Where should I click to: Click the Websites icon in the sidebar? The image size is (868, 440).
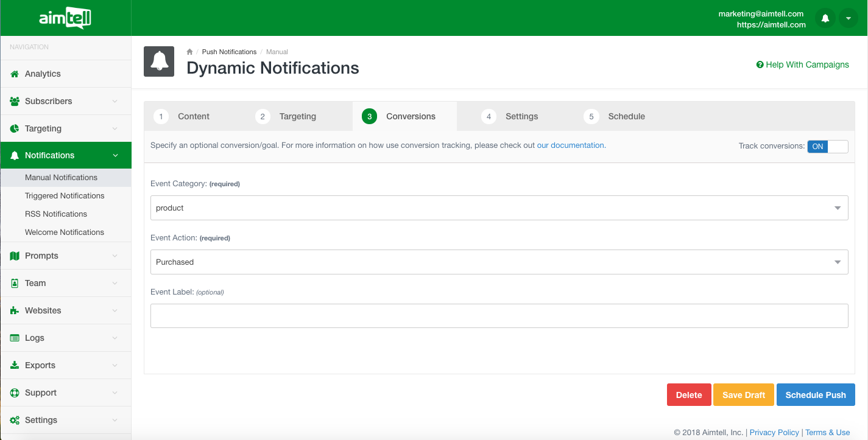[13, 310]
